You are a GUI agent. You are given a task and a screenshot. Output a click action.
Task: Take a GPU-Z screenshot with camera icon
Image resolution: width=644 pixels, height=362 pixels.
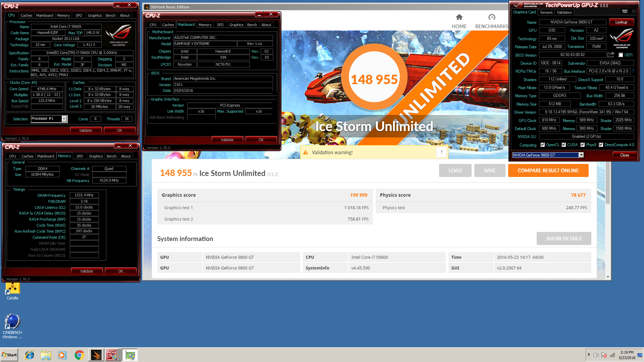click(625, 11)
